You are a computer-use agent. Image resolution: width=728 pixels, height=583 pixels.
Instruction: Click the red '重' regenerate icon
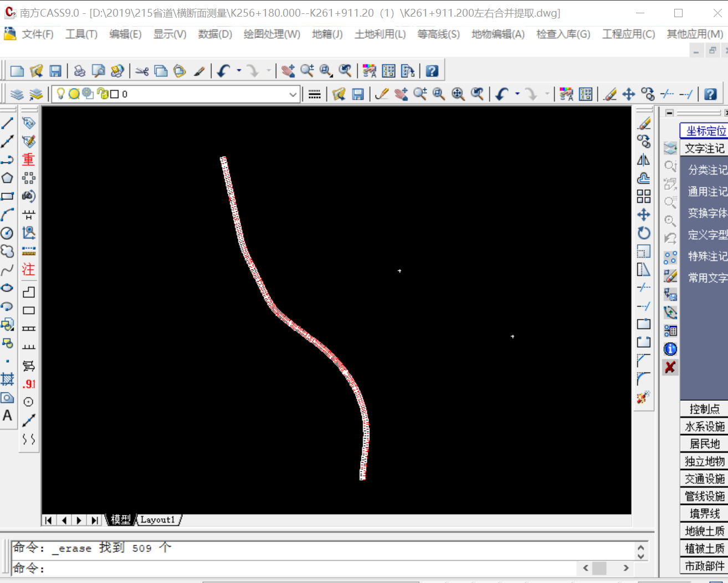28,159
